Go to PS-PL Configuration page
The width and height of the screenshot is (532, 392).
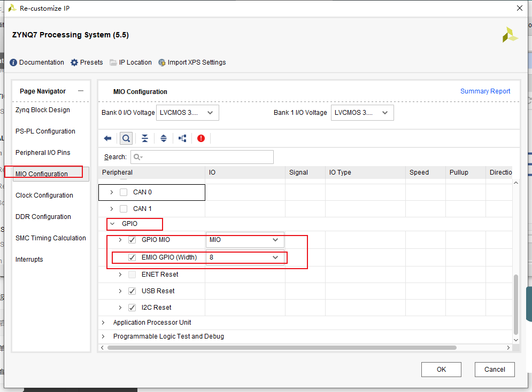pyautogui.click(x=45, y=131)
